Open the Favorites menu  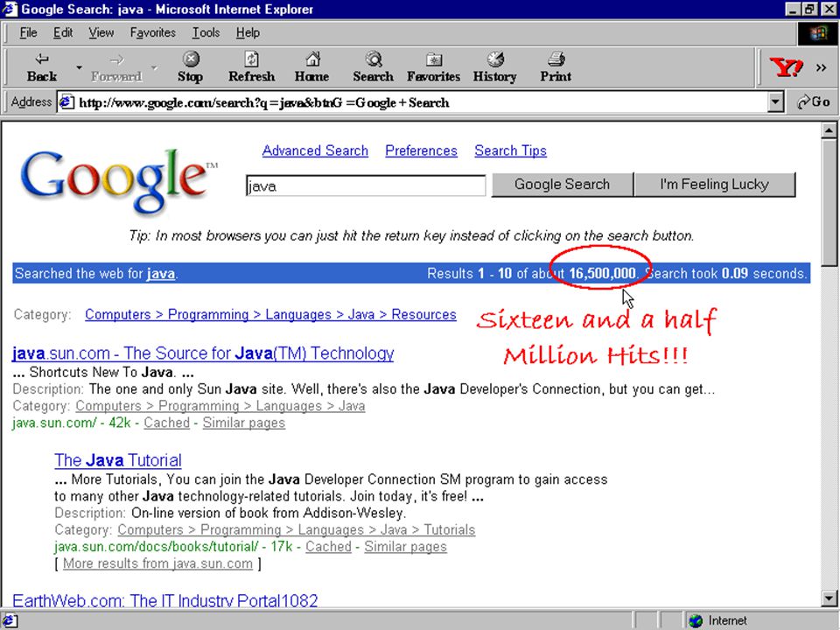152,32
